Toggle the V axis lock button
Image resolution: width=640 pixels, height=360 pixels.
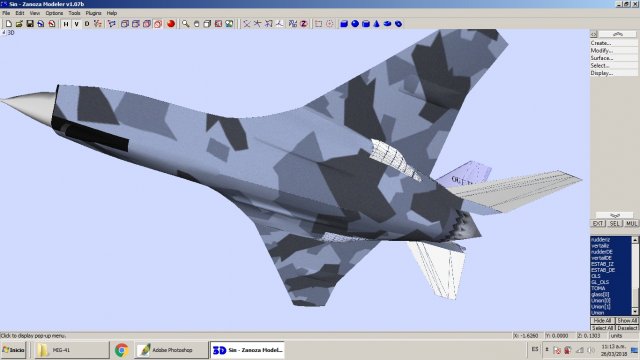tap(76, 24)
